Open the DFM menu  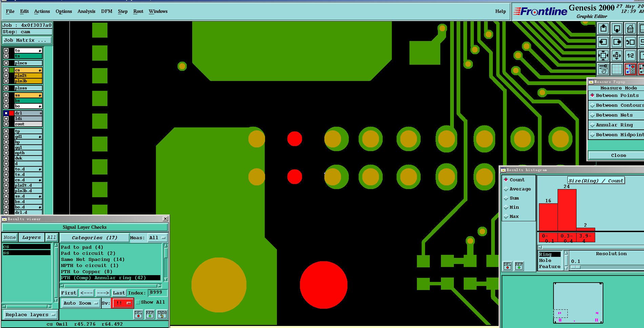pyautogui.click(x=106, y=11)
